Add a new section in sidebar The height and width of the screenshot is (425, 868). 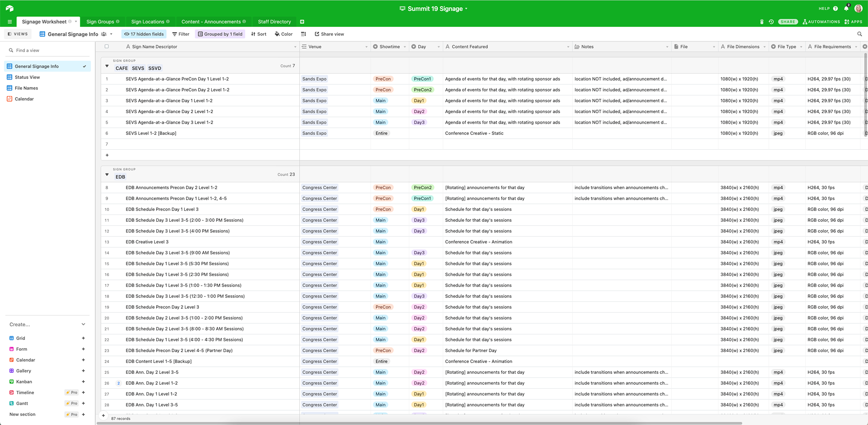(83, 414)
